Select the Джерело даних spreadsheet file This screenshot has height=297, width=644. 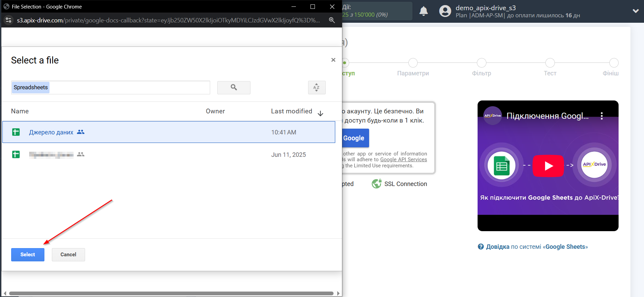click(169, 132)
